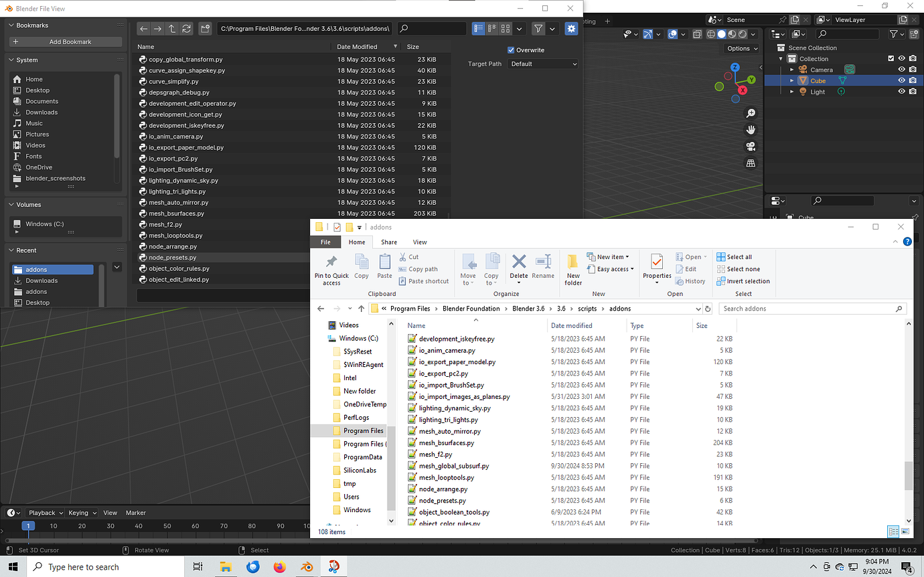This screenshot has height=577, width=924.
Task: Switch to Explorer Share tab
Action: [389, 242]
